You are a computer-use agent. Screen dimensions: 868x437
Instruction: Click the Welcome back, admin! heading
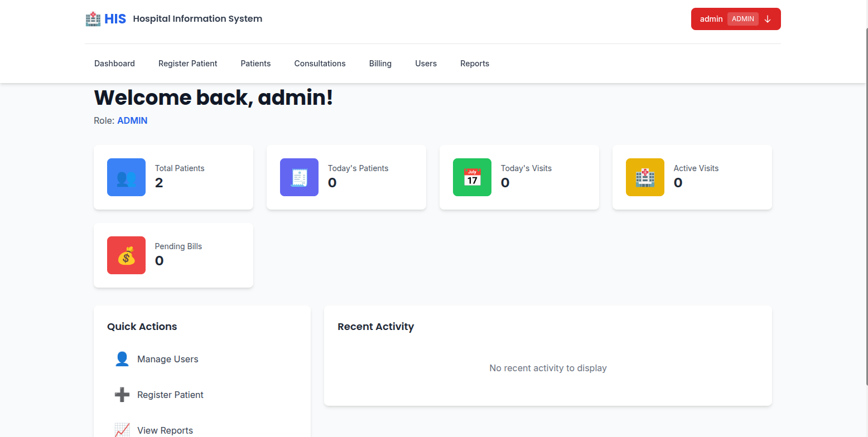tap(213, 98)
